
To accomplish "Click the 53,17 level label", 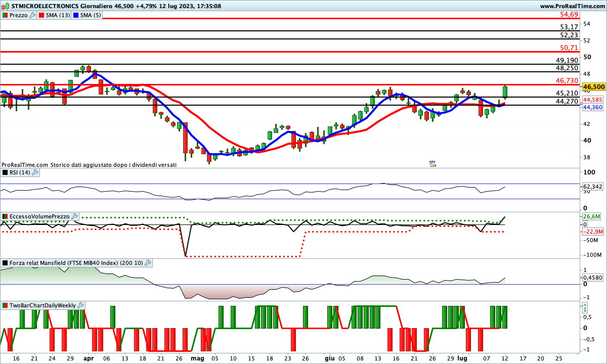I will click(570, 27).
